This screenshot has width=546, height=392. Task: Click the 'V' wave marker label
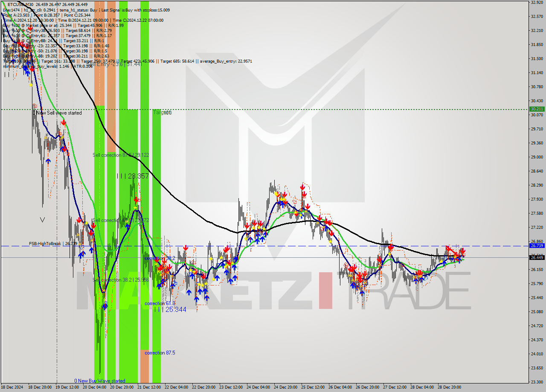[42, 219]
